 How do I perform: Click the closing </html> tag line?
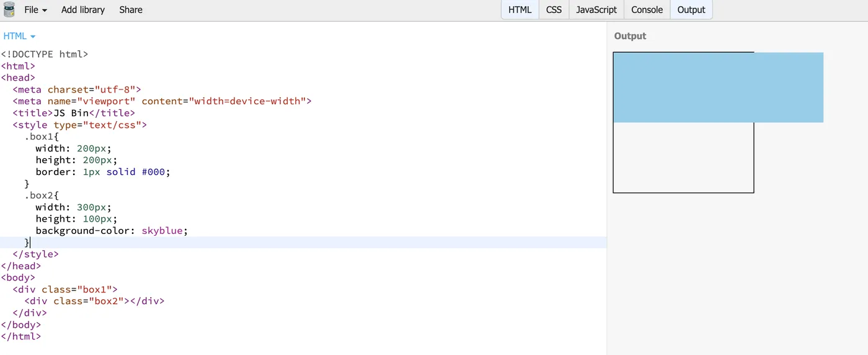coord(21,337)
